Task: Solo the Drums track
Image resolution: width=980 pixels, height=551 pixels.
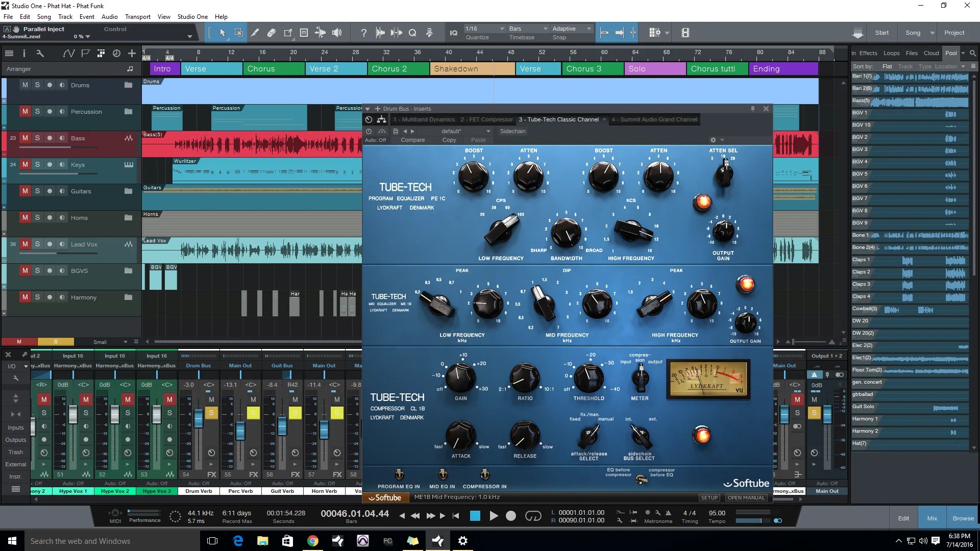Action: tap(37, 85)
